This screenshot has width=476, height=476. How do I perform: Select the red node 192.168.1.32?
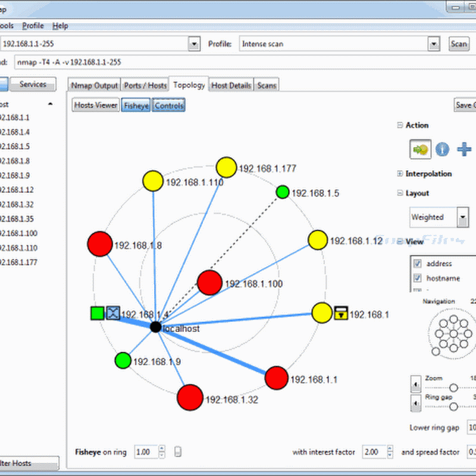click(190, 397)
